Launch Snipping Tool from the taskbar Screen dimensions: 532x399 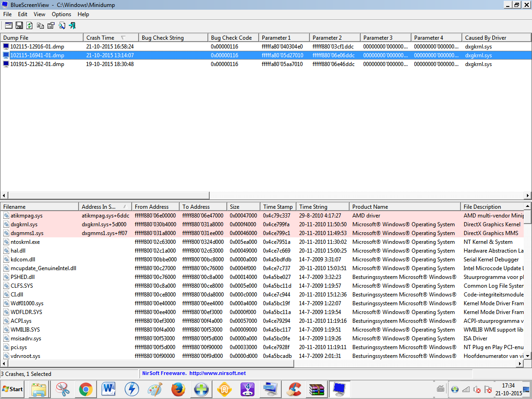click(x=63, y=389)
